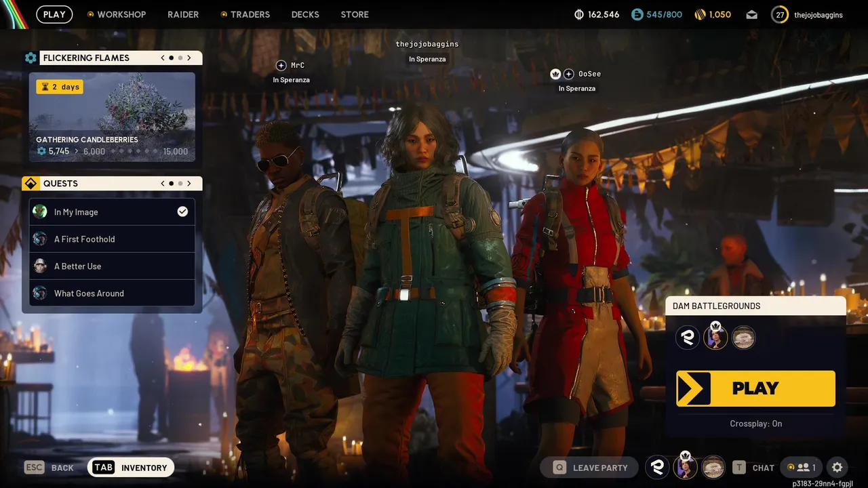Go to next Flickering Flames event page

tap(189, 58)
